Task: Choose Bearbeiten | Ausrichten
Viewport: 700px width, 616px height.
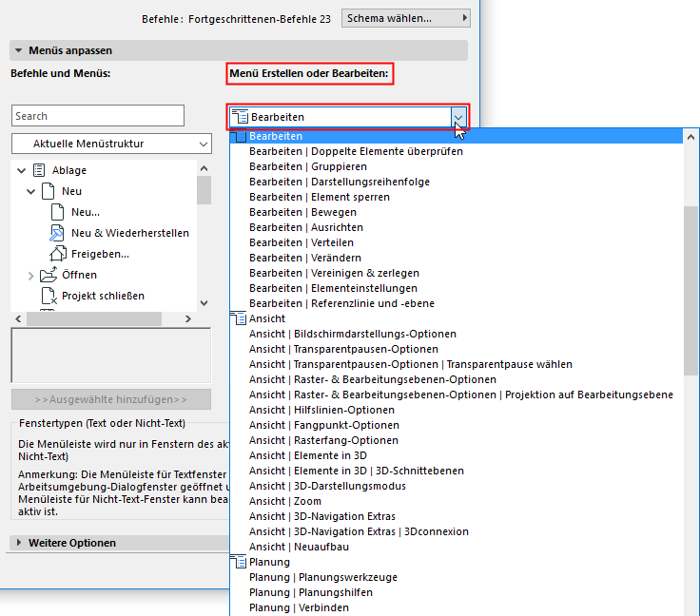Action: coord(306,227)
